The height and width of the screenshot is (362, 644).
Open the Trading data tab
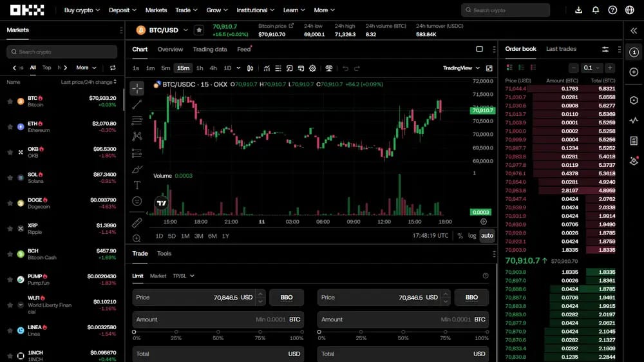click(x=210, y=49)
